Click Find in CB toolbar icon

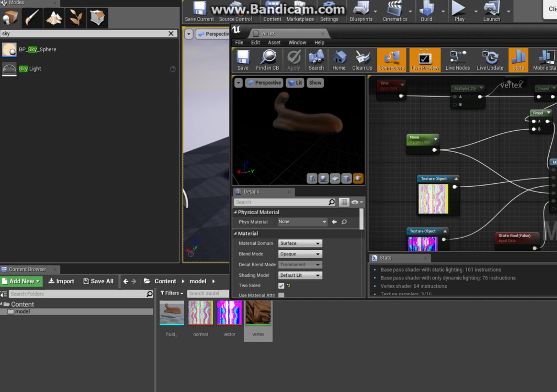point(268,60)
